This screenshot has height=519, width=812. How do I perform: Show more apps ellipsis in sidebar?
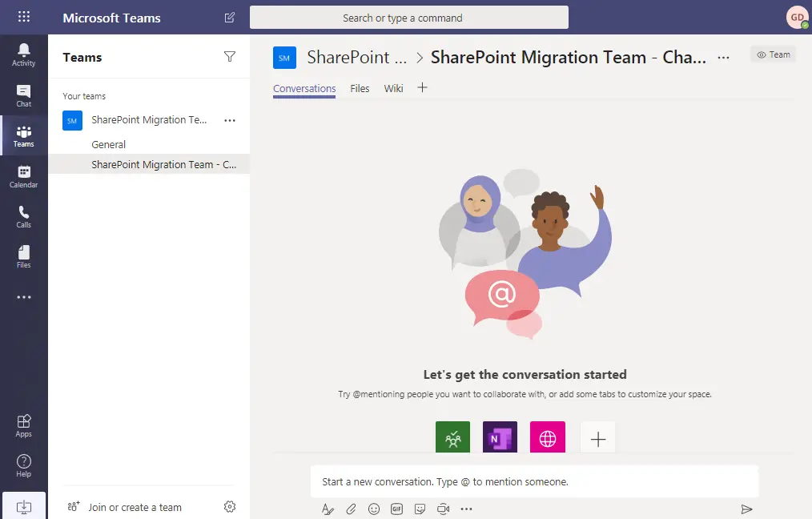(x=24, y=297)
